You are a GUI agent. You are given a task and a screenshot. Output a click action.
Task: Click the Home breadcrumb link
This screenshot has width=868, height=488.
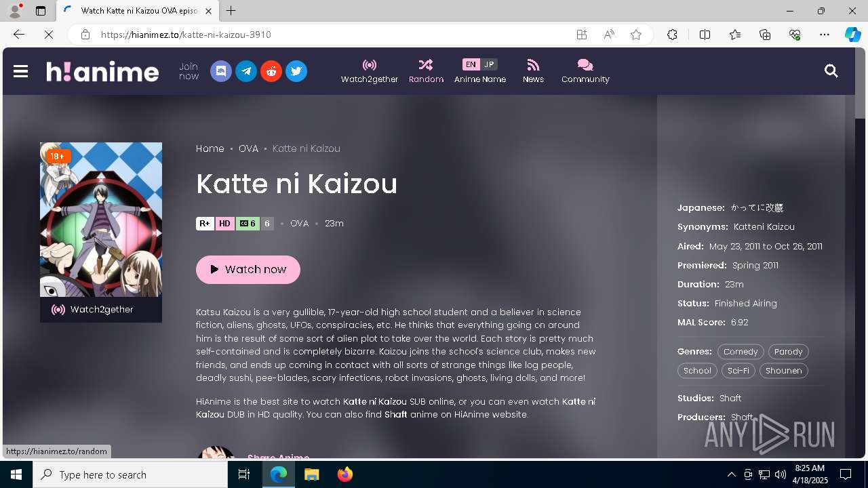210,148
